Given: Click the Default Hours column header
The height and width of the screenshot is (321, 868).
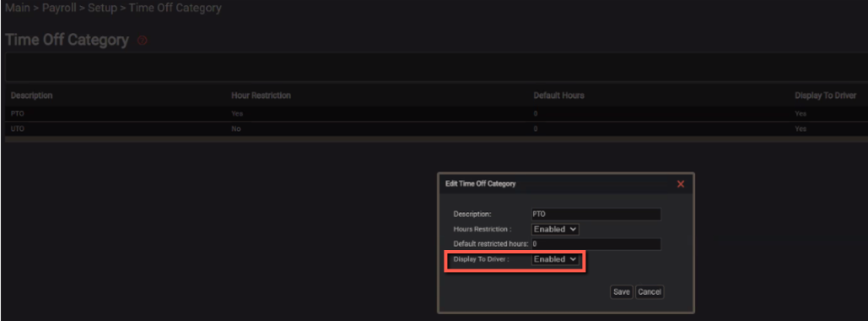Looking at the screenshot, I should coord(558,95).
